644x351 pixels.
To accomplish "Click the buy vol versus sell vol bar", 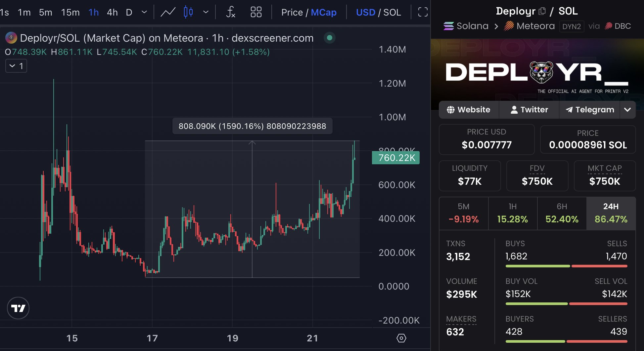I will (x=566, y=304).
